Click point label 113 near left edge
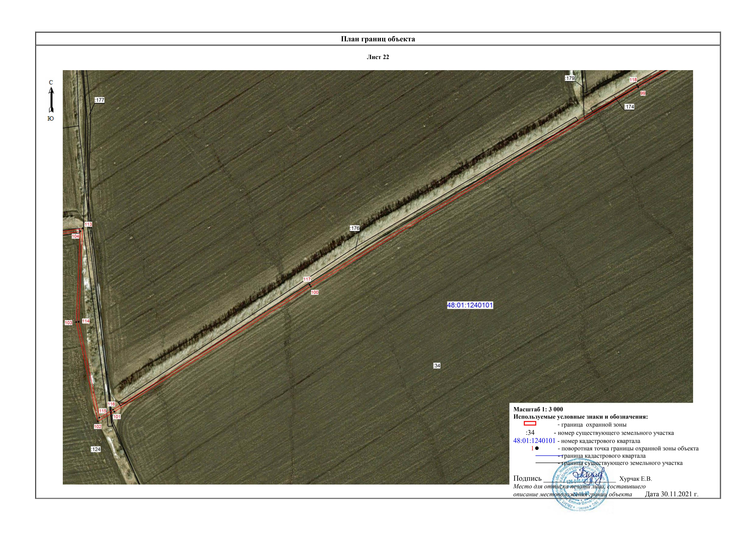The height and width of the screenshot is (535, 756). pyautogui.click(x=88, y=224)
